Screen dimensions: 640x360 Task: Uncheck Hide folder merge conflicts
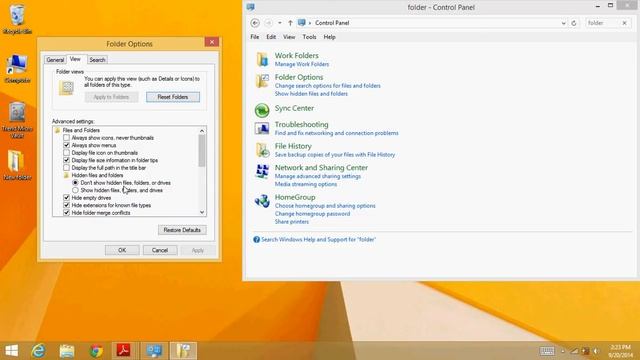pyautogui.click(x=67, y=213)
